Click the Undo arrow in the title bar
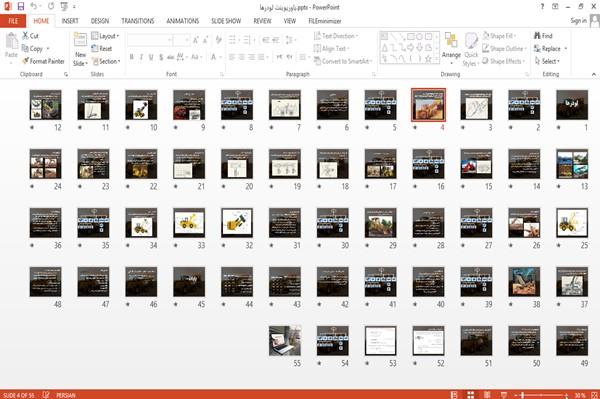This screenshot has height=399, width=600. coord(34,7)
